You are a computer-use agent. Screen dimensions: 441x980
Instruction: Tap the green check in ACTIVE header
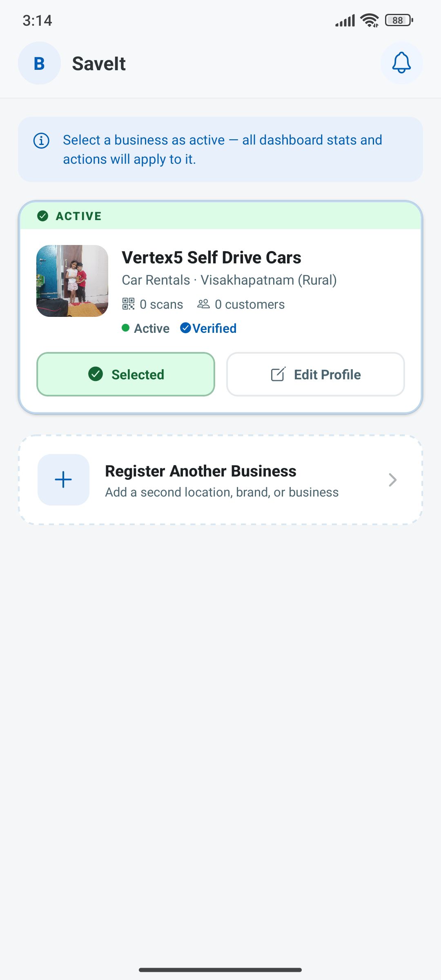pos(43,216)
